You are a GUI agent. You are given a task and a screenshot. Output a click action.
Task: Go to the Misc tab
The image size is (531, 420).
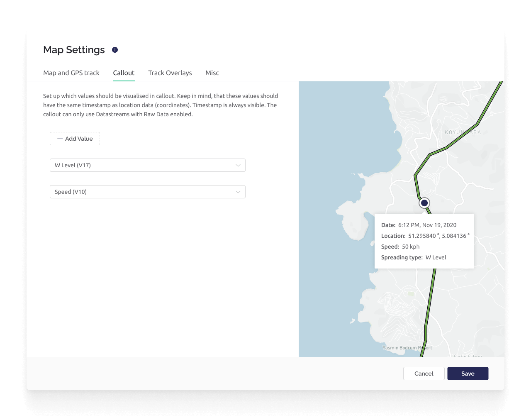point(212,73)
